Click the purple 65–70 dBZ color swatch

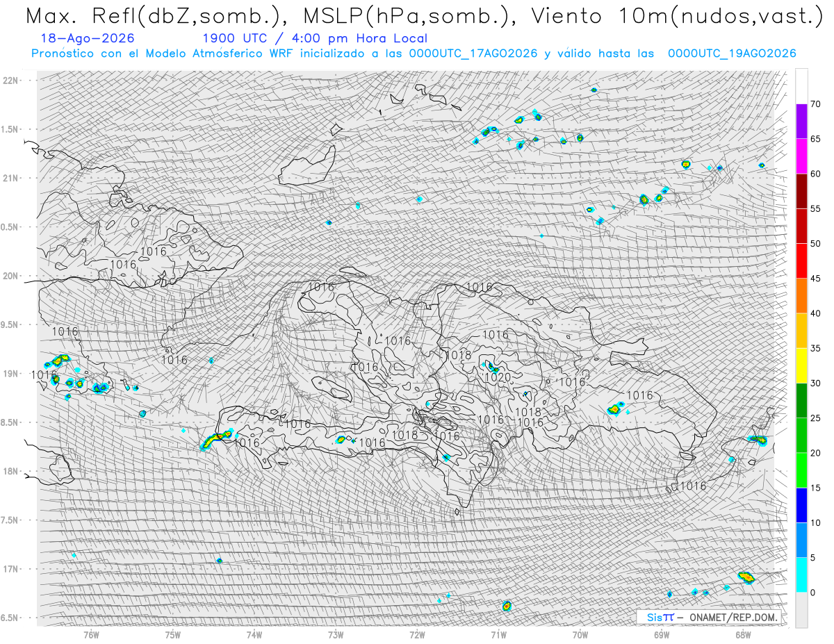pos(801,122)
